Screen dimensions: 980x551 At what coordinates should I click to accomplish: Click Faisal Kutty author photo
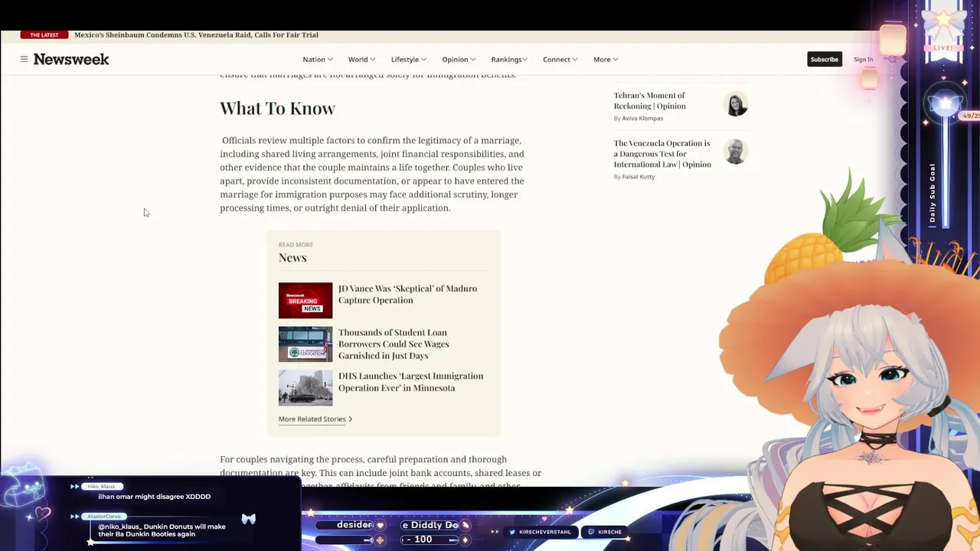tap(736, 152)
